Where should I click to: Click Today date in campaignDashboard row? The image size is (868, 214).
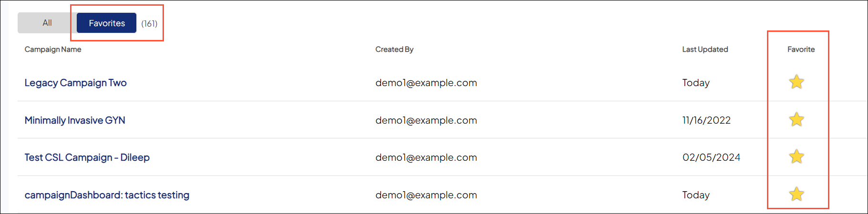click(x=696, y=195)
